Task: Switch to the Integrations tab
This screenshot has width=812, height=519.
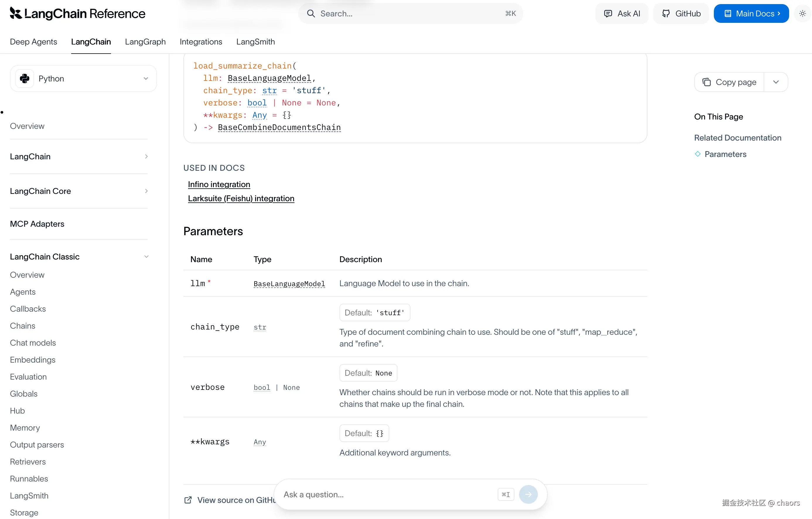Action: pos(201,42)
